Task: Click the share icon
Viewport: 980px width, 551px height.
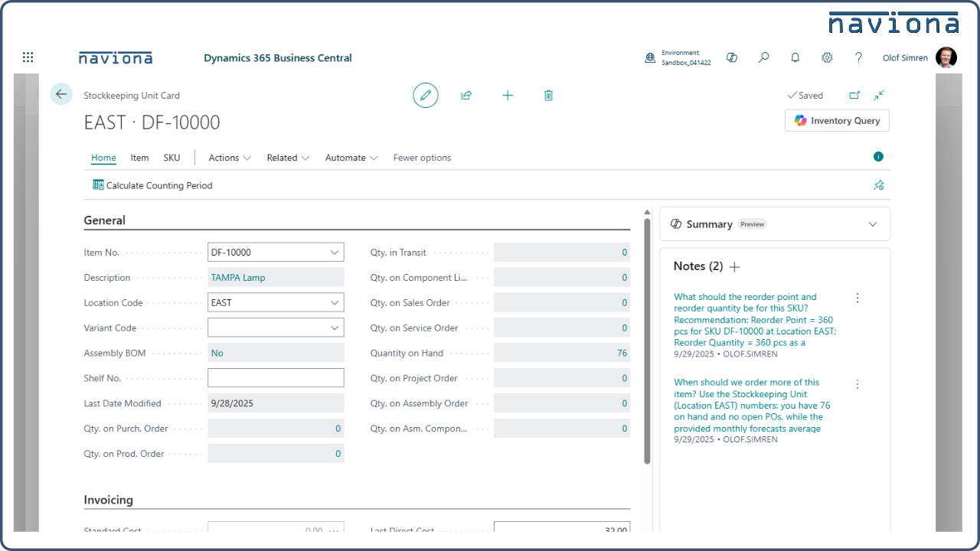Action: [466, 95]
